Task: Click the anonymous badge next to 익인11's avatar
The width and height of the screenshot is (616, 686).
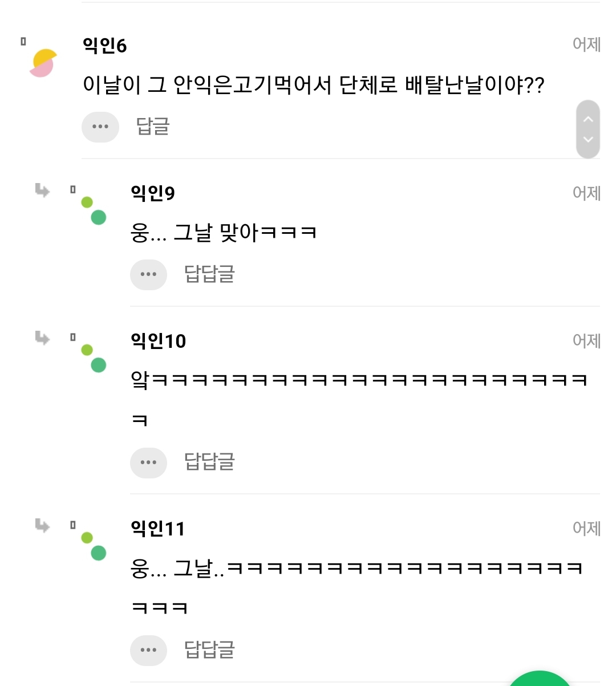Action: 72,523
